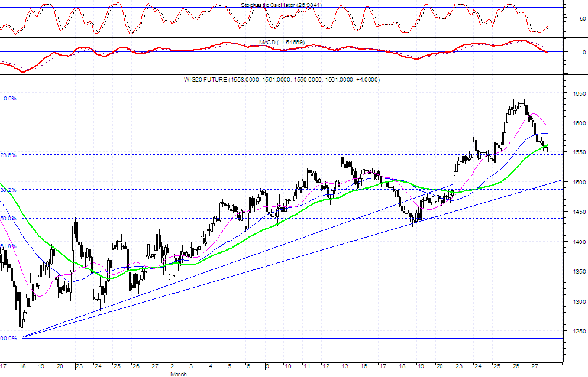Screen dimensions: 588x377
Task: Click date 13 on the time axis
Action: coord(344,366)
